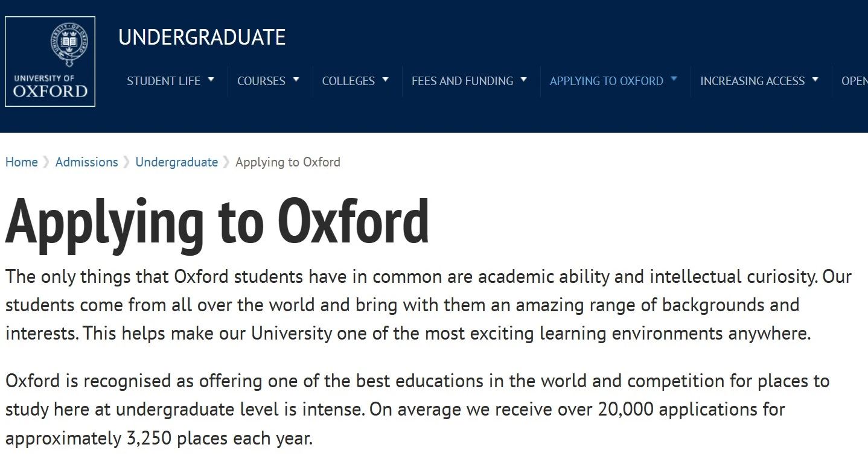Expand the Courses dropdown arrow
868x462 pixels.
click(296, 79)
